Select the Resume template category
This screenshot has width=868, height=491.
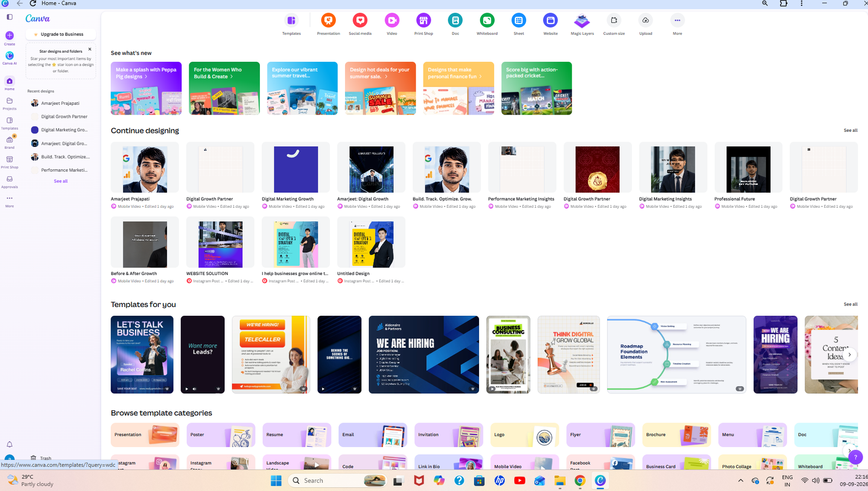(297, 435)
